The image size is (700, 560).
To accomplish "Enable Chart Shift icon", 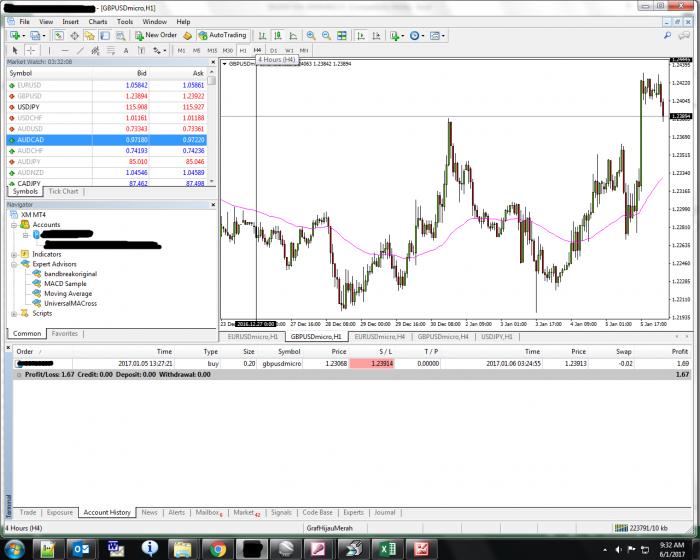I will pyautogui.click(x=376, y=35).
